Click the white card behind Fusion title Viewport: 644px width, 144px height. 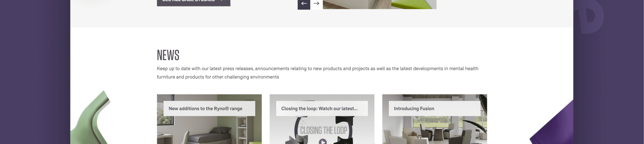click(x=434, y=108)
